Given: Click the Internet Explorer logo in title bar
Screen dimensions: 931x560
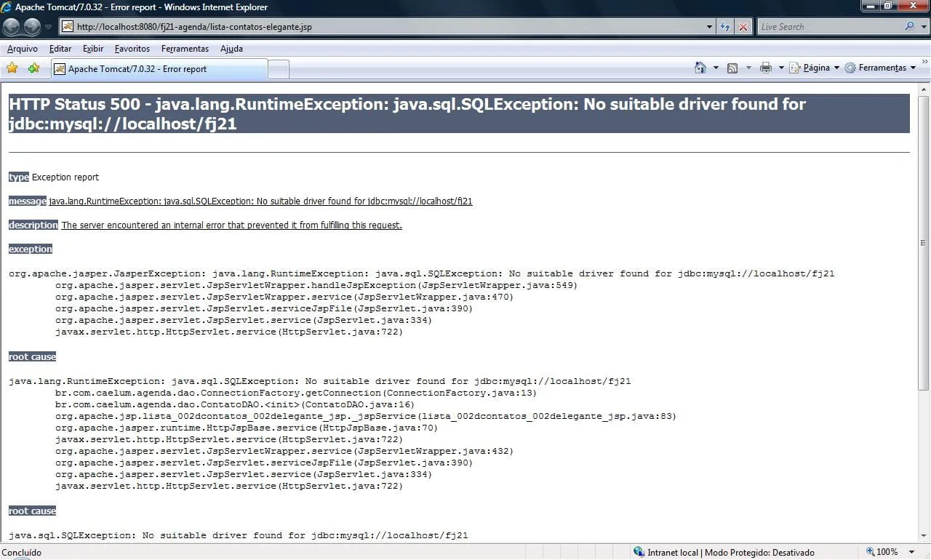Looking at the screenshot, I should click(7, 7).
